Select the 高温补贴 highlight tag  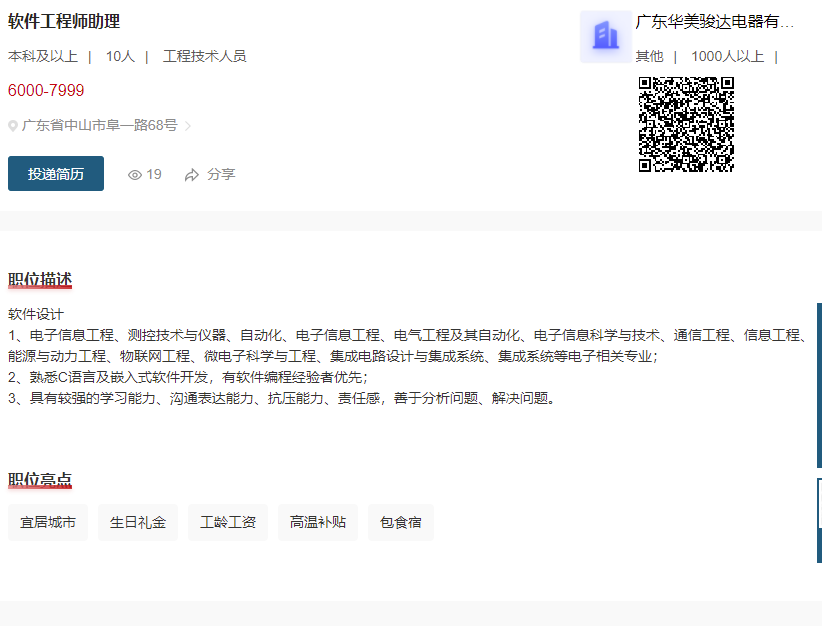click(x=318, y=522)
